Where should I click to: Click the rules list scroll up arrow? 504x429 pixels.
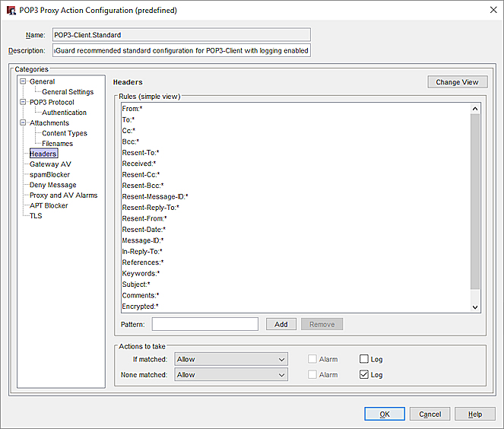475,109
